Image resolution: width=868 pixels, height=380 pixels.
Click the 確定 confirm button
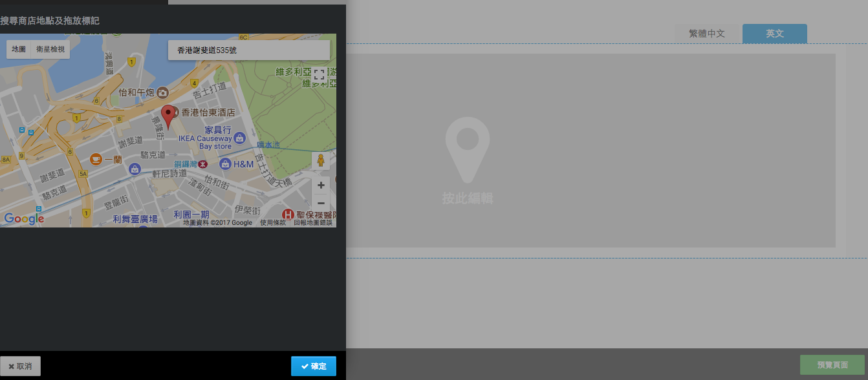point(314,366)
